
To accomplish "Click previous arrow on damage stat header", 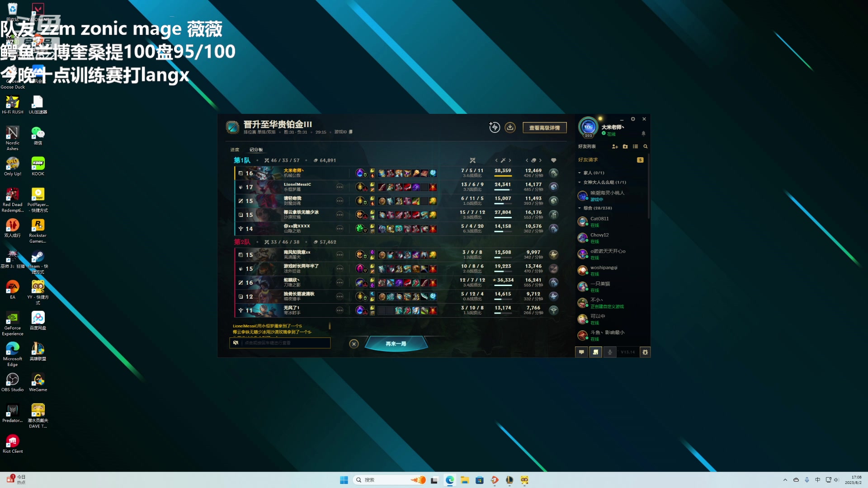I will (x=496, y=160).
